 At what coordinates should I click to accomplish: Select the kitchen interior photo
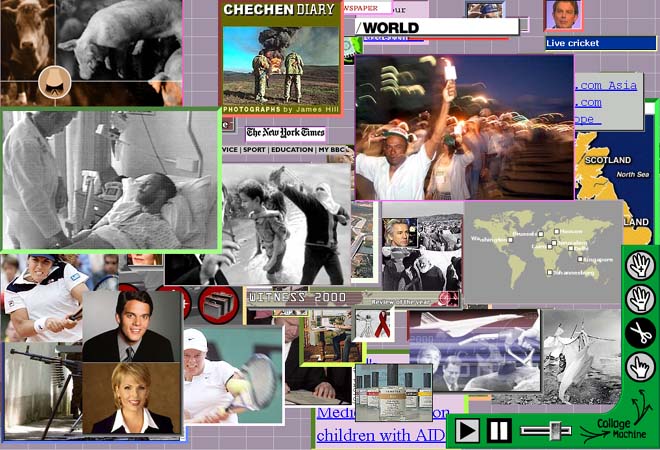click(332, 337)
